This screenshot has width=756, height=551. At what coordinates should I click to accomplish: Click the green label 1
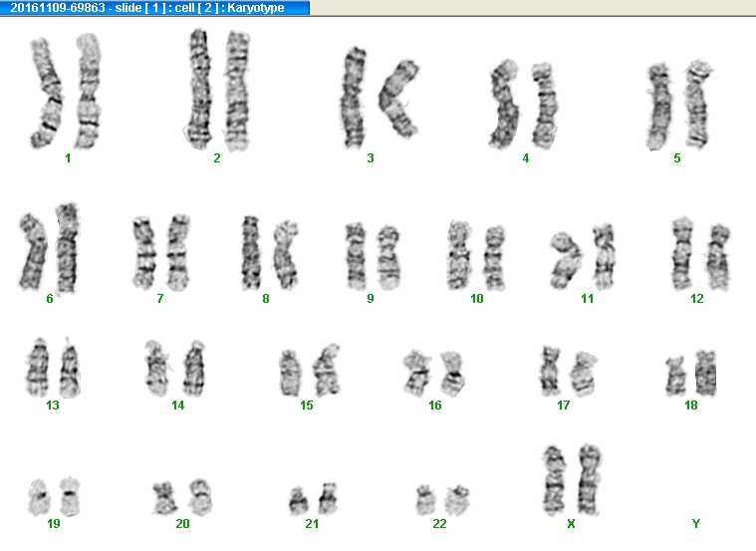[68, 158]
